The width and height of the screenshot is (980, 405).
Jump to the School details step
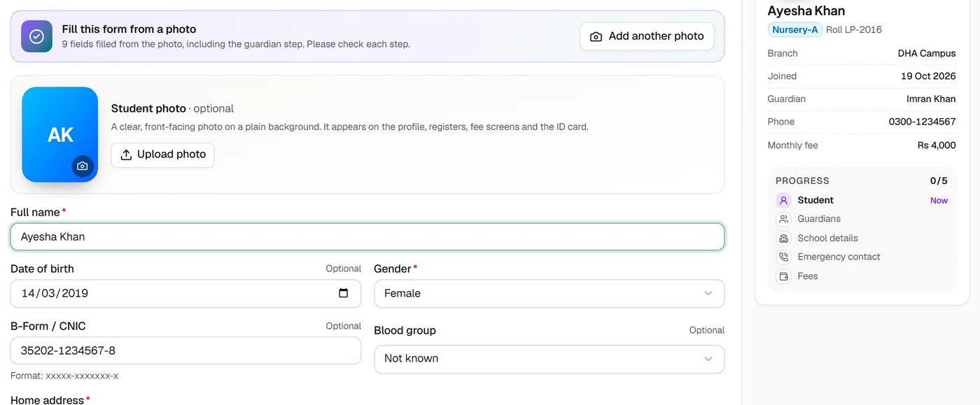coord(827,238)
